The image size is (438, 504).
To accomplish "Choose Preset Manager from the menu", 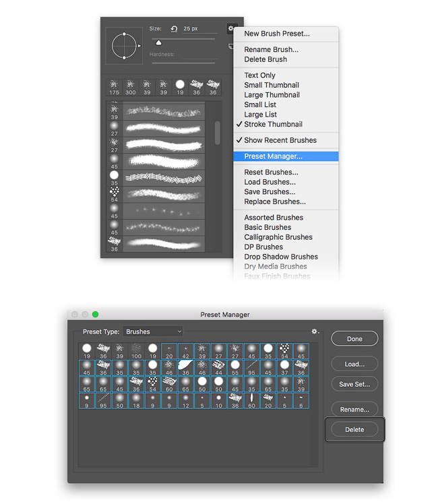I will (273, 156).
